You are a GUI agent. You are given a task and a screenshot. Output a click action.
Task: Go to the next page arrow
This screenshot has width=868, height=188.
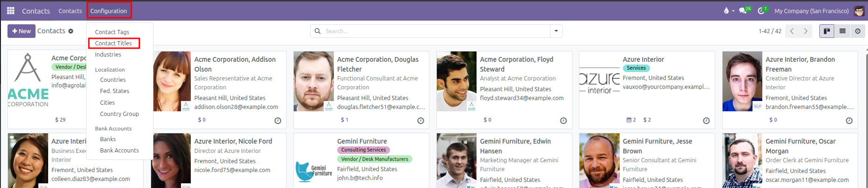805,31
